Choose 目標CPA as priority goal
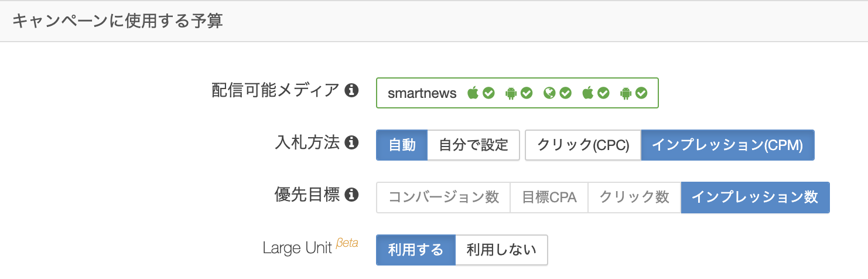 pyautogui.click(x=549, y=198)
